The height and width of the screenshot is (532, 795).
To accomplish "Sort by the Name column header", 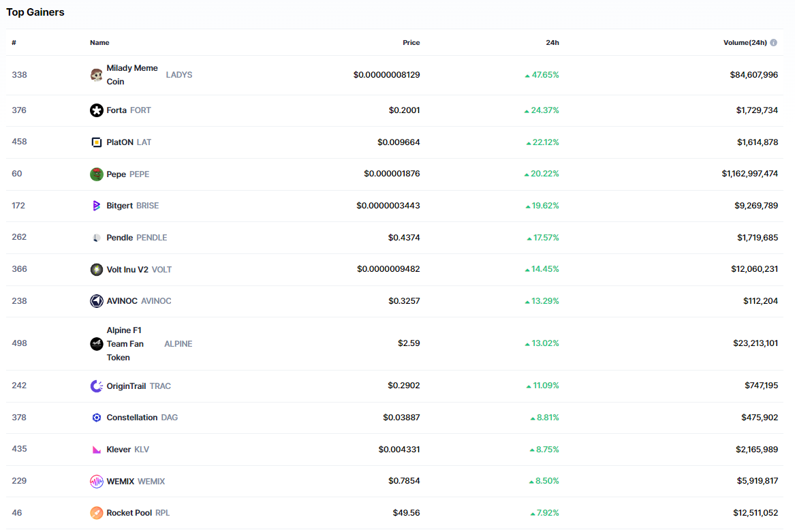I will click(99, 43).
